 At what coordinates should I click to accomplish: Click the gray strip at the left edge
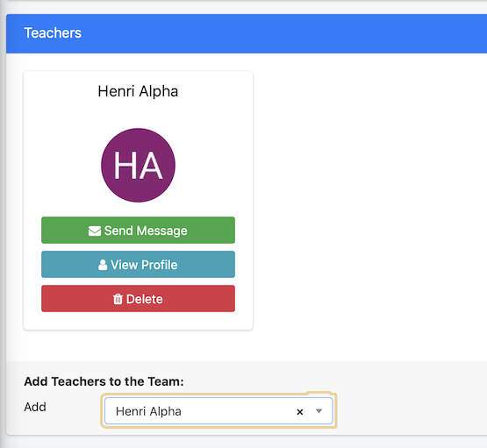3,224
